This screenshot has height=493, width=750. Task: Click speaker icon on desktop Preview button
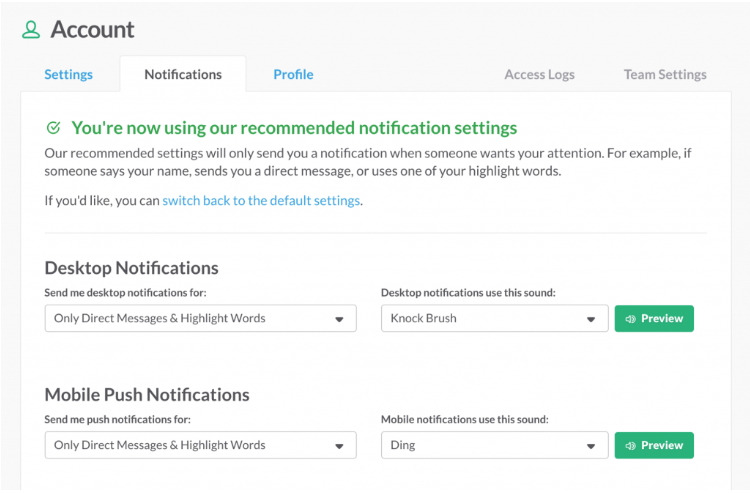(630, 319)
